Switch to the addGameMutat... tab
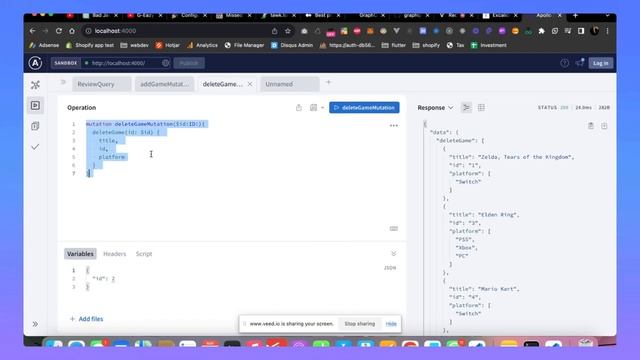Image resolution: width=640 pixels, height=360 pixels. coord(164,84)
